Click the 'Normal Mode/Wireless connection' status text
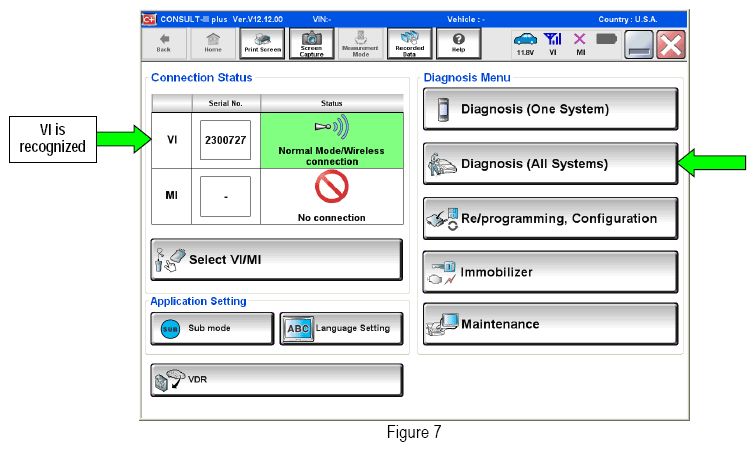This screenshot has height=451, width=756. coord(332,156)
